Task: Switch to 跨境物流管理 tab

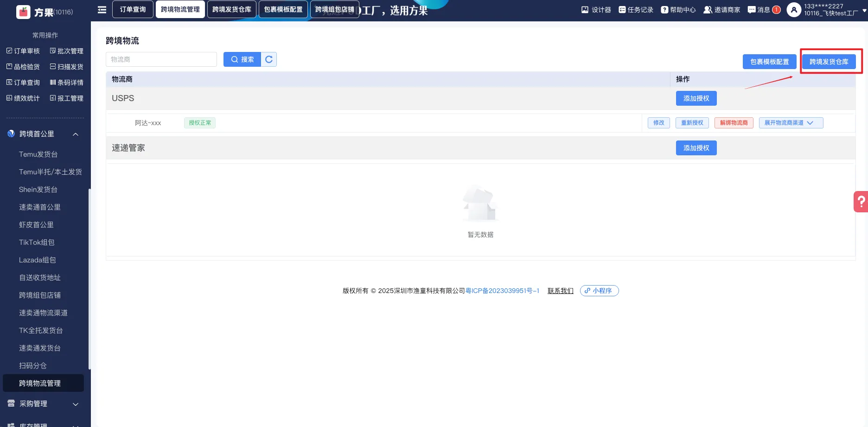Action: [x=180, y=9]
